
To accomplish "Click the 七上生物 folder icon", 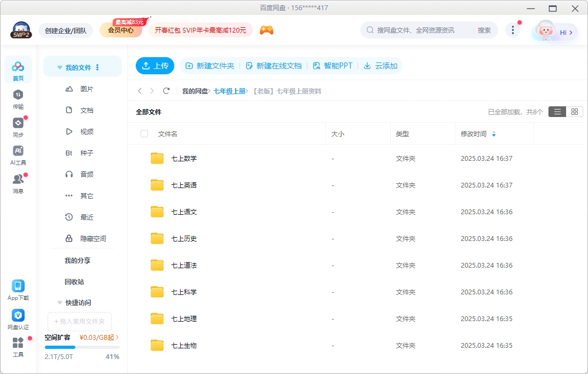I will click(157, 346).
